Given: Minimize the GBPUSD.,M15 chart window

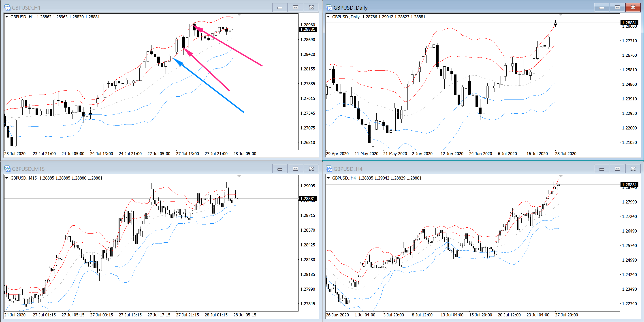Looking at the screenshot, I should (280, 169).
